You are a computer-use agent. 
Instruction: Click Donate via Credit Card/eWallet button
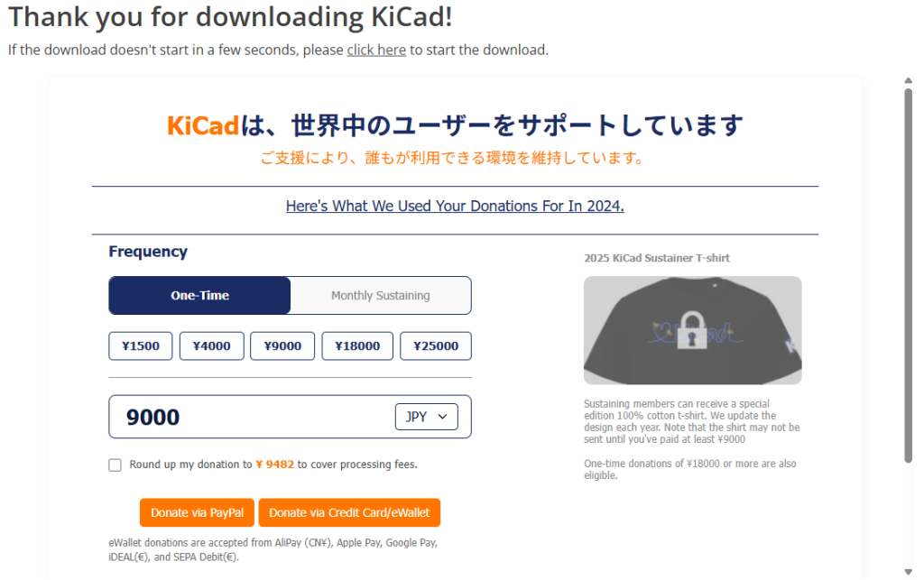tap(349, 513)
